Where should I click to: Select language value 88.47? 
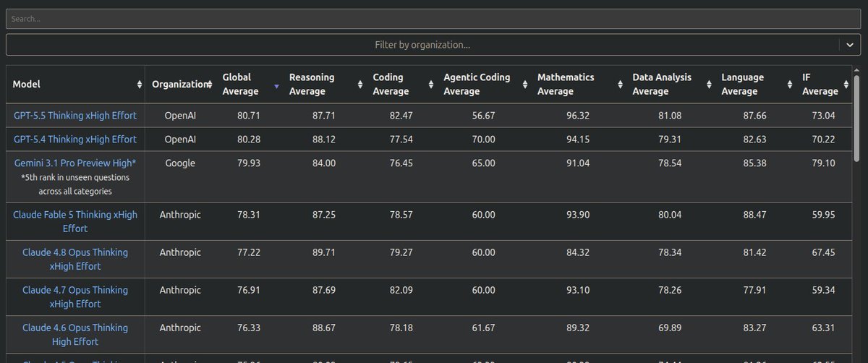tap(754, 215)
